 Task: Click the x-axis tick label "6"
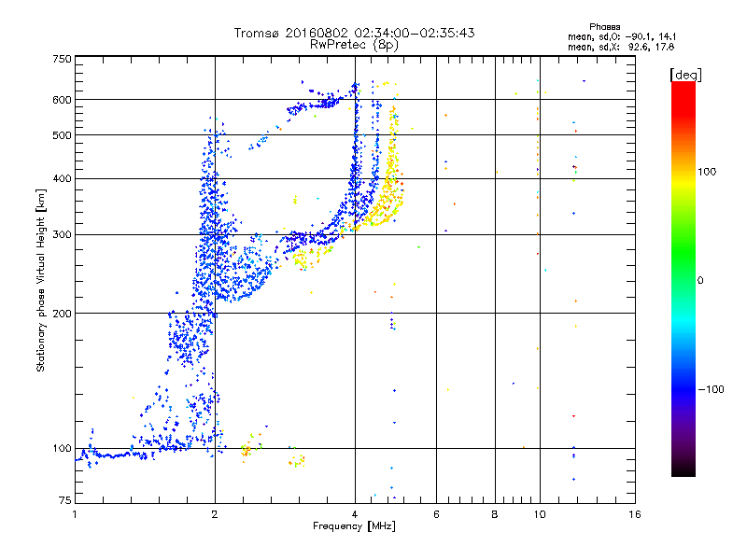436,514
